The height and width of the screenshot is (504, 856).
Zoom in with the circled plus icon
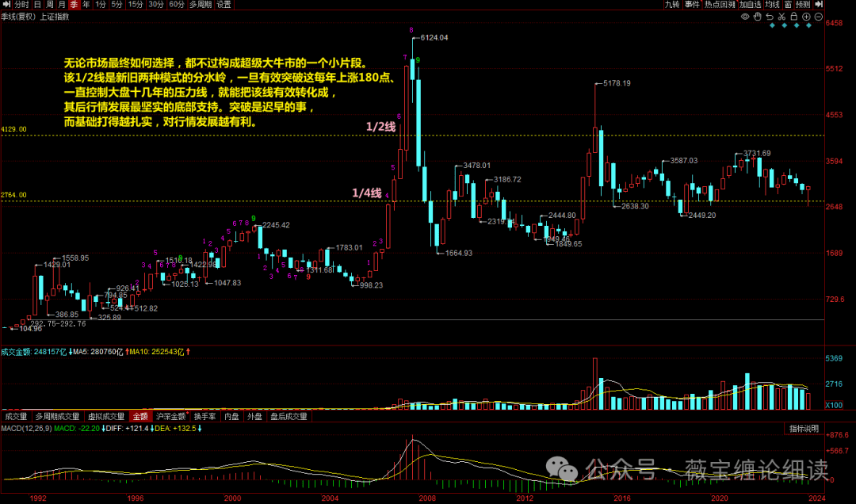[x=806, y=17]
